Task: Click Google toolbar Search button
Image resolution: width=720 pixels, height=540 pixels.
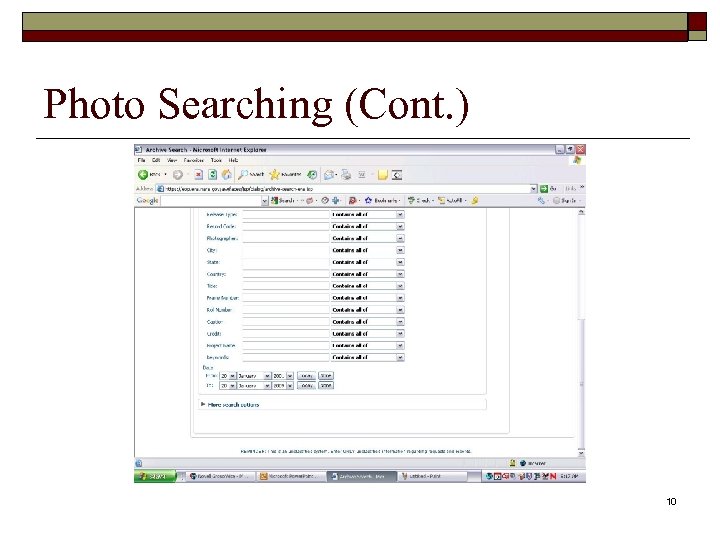Action: [282, 201]
